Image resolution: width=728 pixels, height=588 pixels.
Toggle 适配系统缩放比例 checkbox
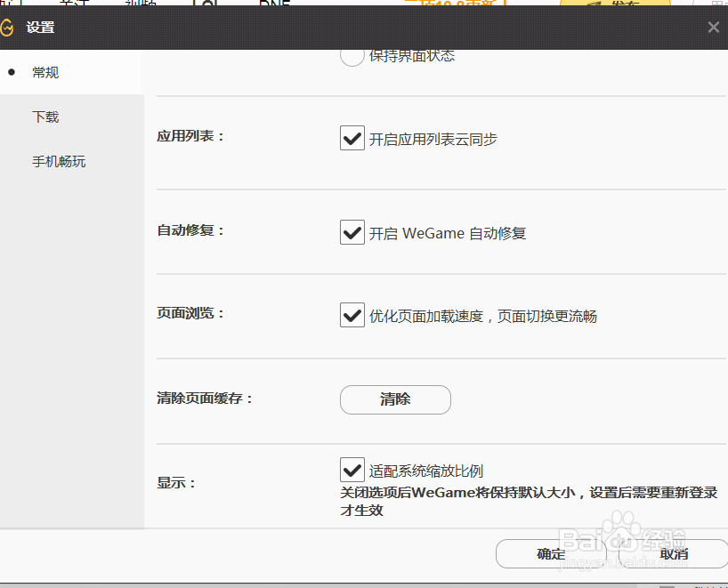(352, 470)
